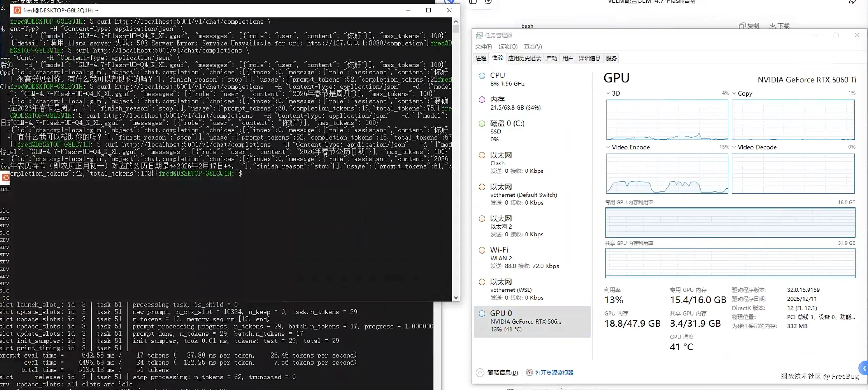Click the collapse arrow next to 简略信息

pos(480,372)
